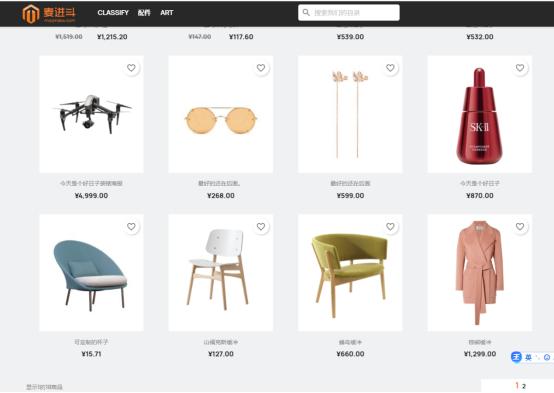Screen dimensions: 554x393
Task: Favorite the white wooden chair via heart
Action: pyautogui.click(x=261, y=226)
